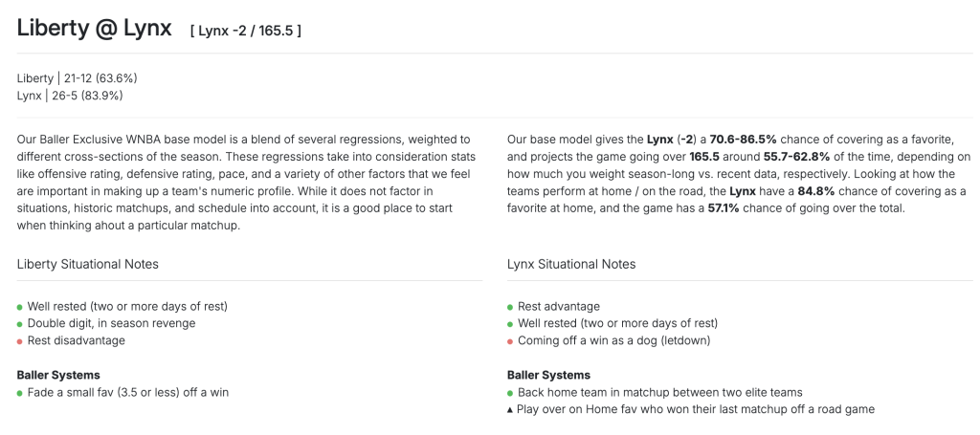Click Baller Systems heading under Lynx
The image size is (980, 435).
pos(548,375)
